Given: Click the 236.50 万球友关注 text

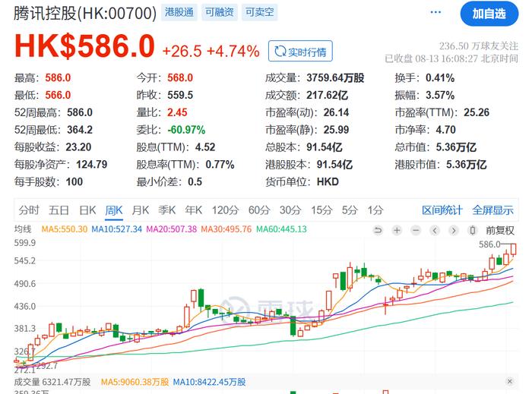Looking at the screenshot, I should pyautogui.click(x=479, y=46).
